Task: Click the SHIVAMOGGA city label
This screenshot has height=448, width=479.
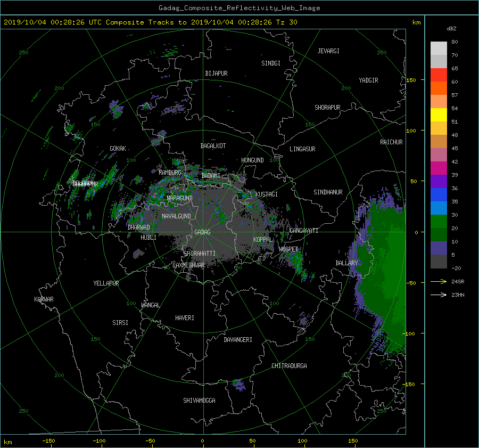Action: coord(199,401)
